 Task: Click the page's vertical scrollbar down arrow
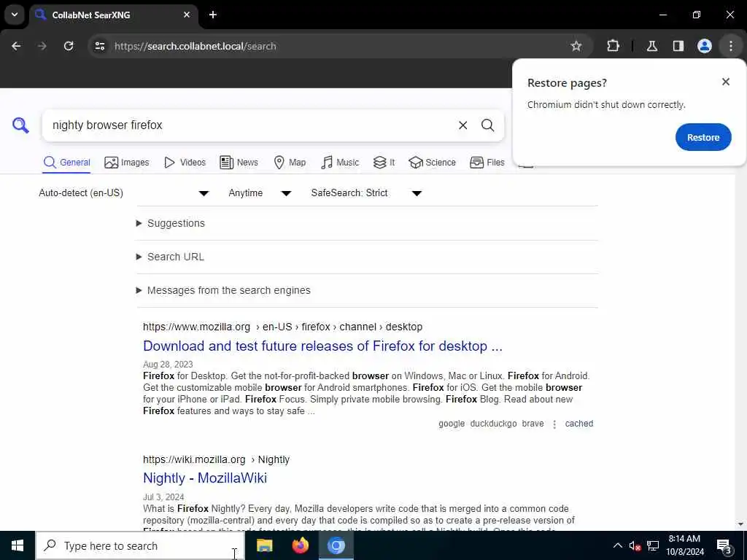740,525
